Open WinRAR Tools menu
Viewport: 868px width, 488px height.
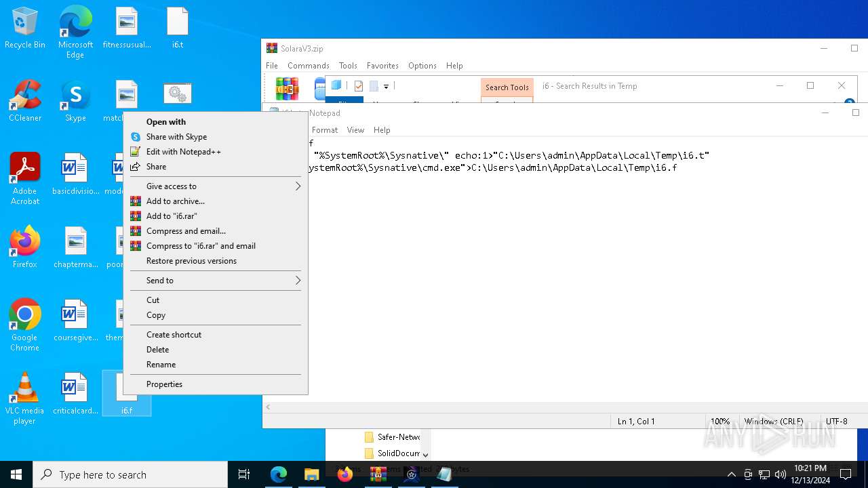pos(348,66)
